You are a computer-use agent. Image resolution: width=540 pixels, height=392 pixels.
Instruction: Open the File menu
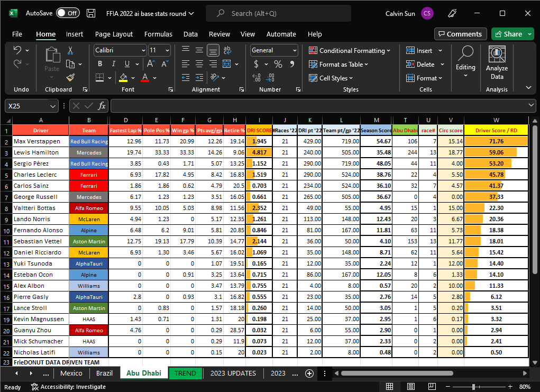click(x=17, y=34)
